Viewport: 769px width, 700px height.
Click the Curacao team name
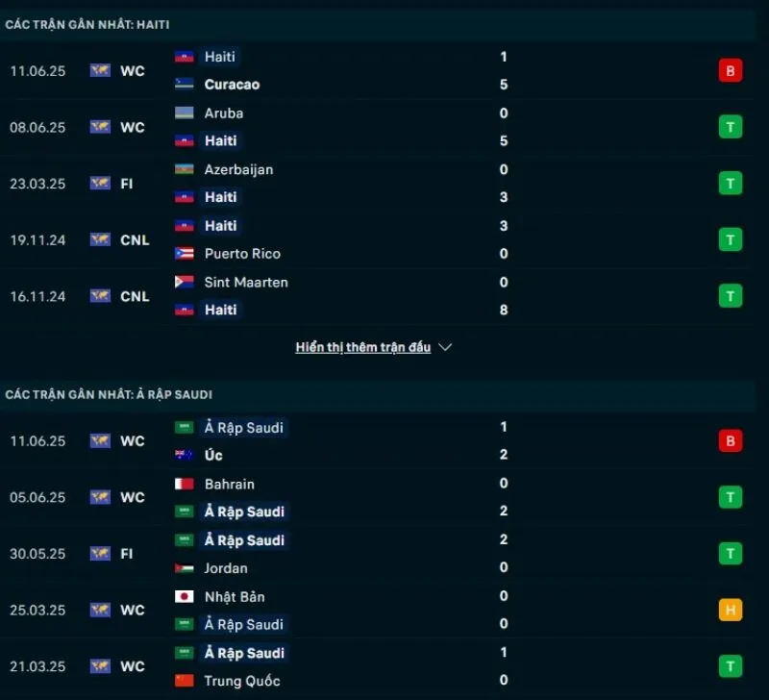232,85
